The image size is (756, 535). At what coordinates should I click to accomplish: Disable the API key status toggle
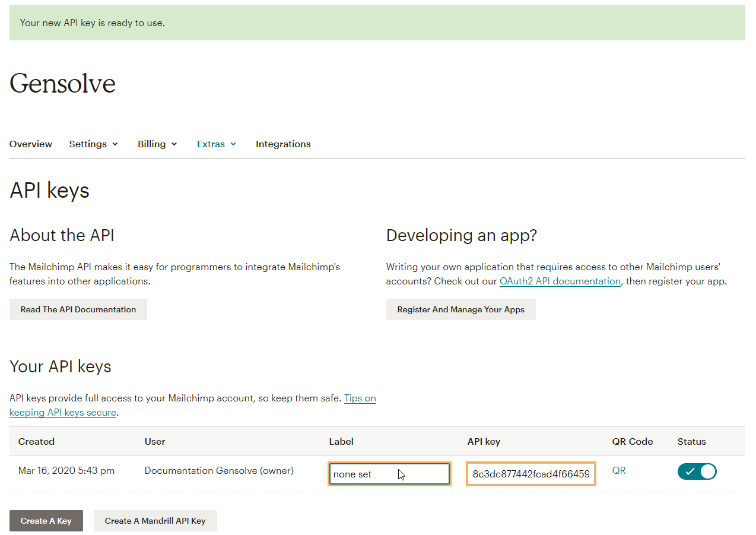[697, 471]
